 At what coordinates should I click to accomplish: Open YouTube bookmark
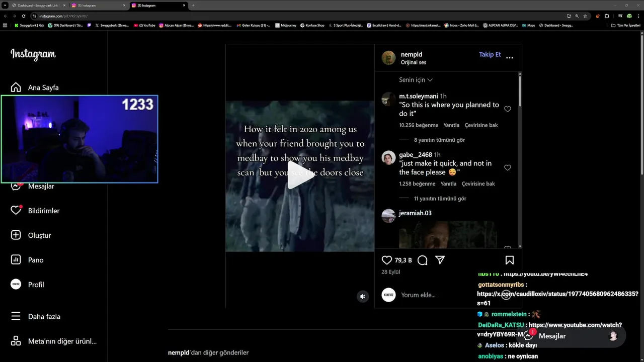[144, 25]
